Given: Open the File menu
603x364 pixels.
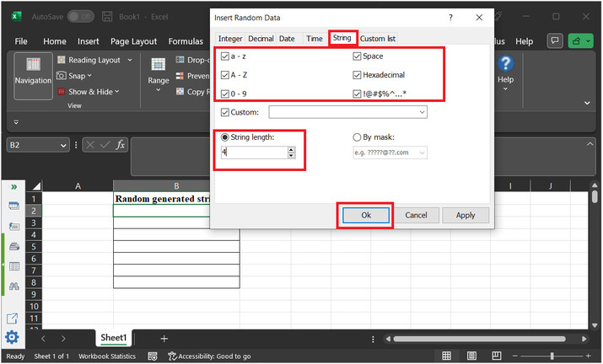Looking at the screenshot, I should click(21, 41).
